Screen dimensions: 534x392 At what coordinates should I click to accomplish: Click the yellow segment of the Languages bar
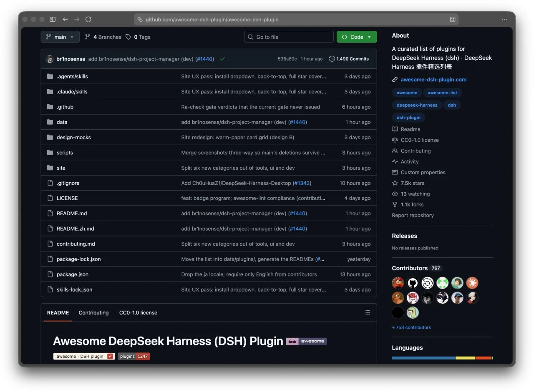click(465, 358)
